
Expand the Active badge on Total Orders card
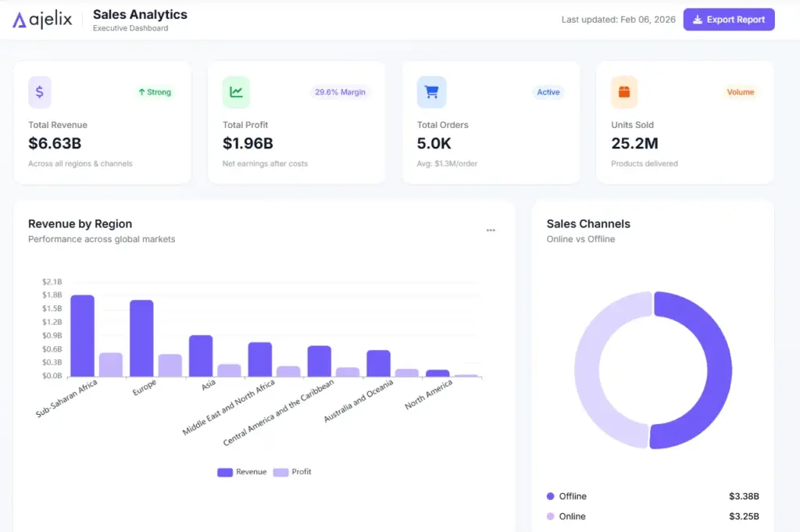tap(548, 92)
